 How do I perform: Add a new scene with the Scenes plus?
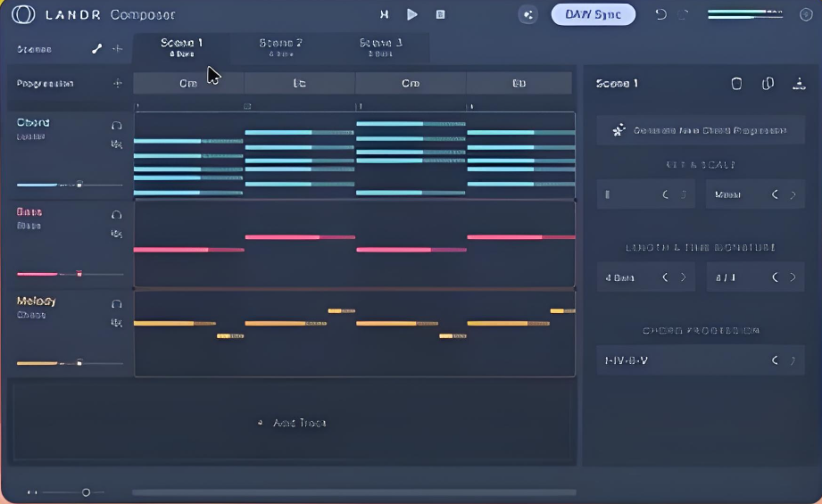click(118, 49)
